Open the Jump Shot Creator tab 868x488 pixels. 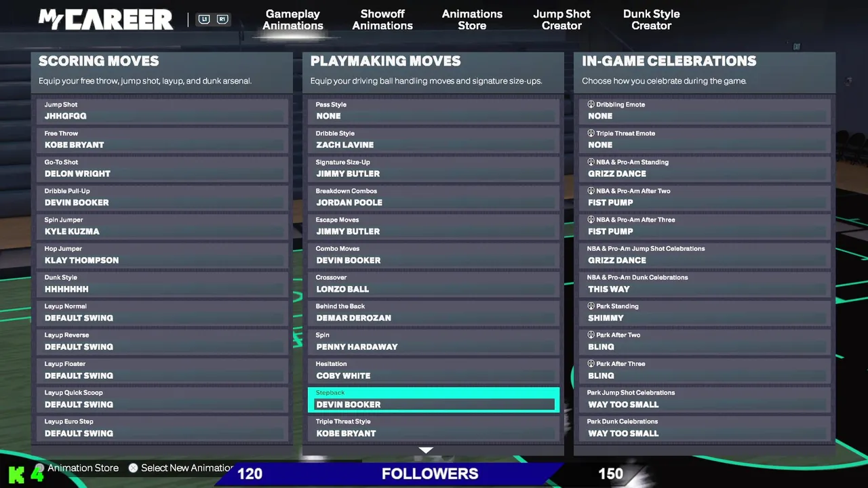pos(561,20)
